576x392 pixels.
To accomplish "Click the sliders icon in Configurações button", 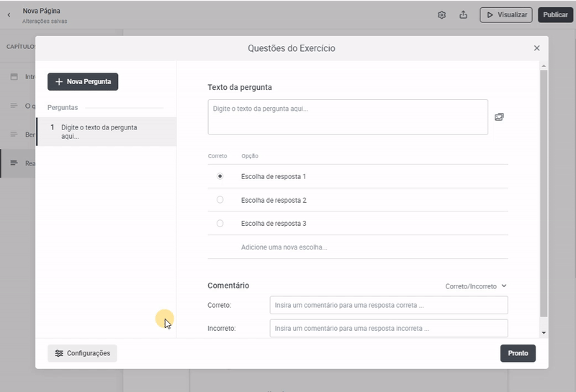I will [x=59, y=353].
